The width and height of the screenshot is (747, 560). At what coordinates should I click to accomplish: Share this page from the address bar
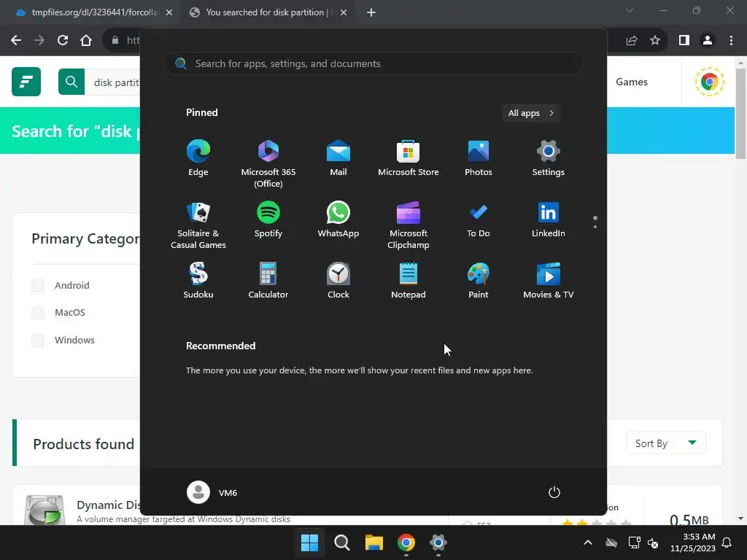[632, 41]
